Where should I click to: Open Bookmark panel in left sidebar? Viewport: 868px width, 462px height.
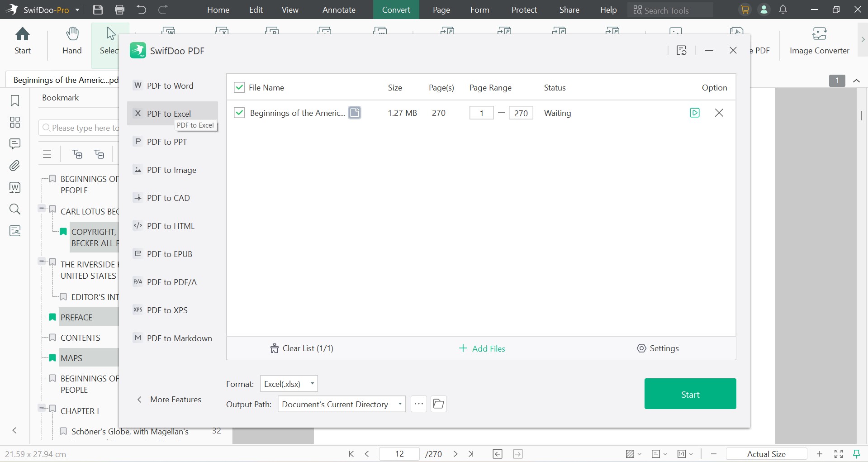(15, 100)
